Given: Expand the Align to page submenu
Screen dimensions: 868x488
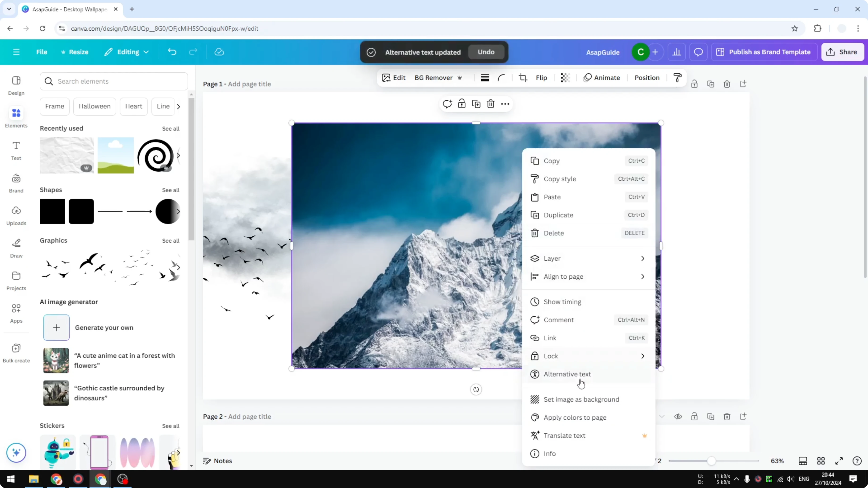Looking at the screenshot, I should [588, 276].
